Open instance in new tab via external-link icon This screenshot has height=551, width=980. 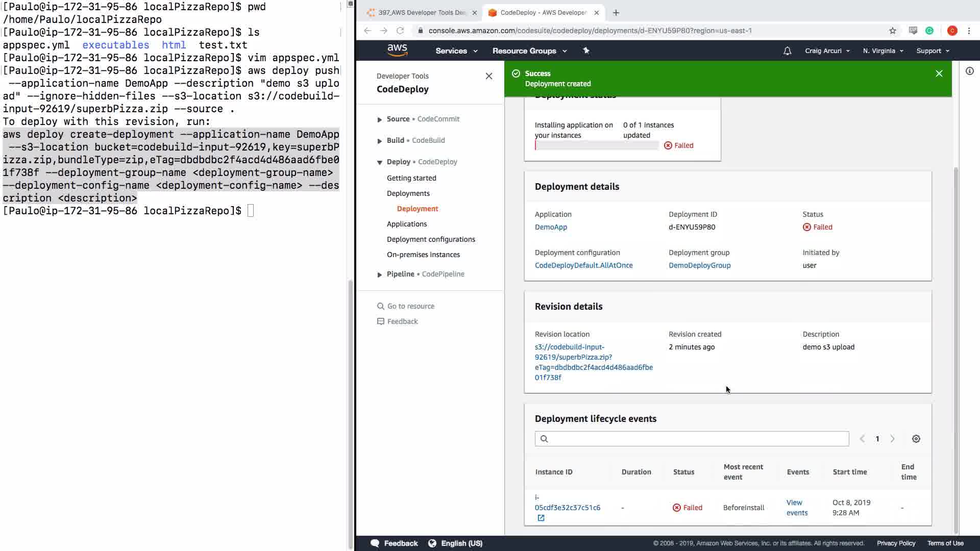[541, 518]
